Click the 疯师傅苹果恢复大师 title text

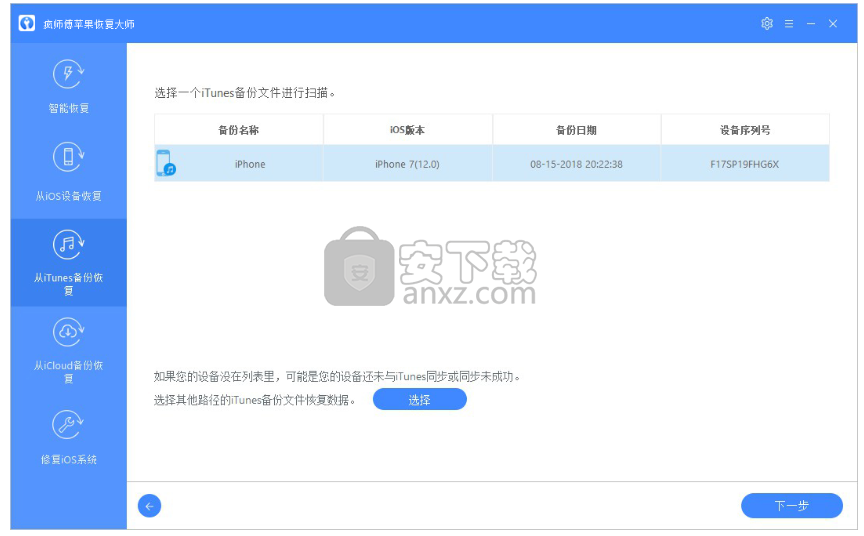(89, 24)
